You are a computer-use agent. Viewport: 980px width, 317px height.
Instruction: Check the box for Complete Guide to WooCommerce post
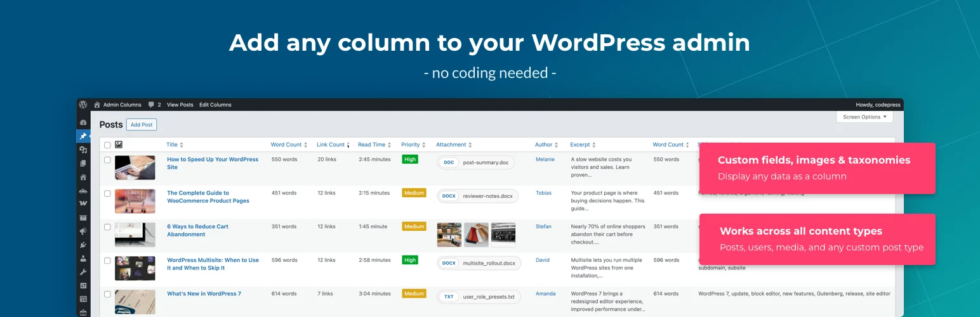pos(107,193)
